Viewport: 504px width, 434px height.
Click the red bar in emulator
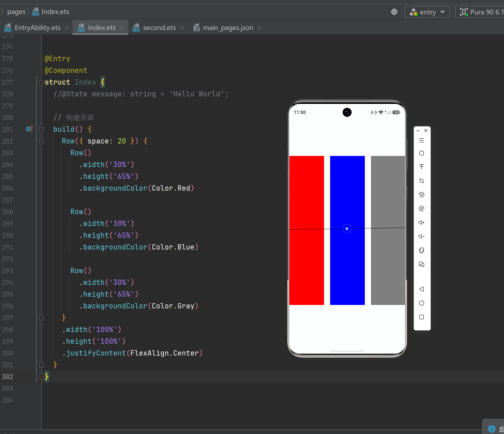(x=306, y=230)
